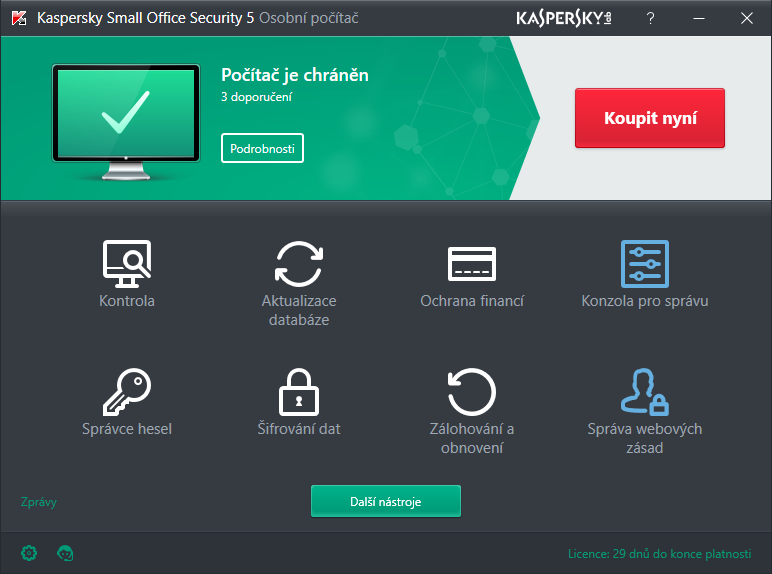Close the Kaspersky window

[x=747, y=18]
